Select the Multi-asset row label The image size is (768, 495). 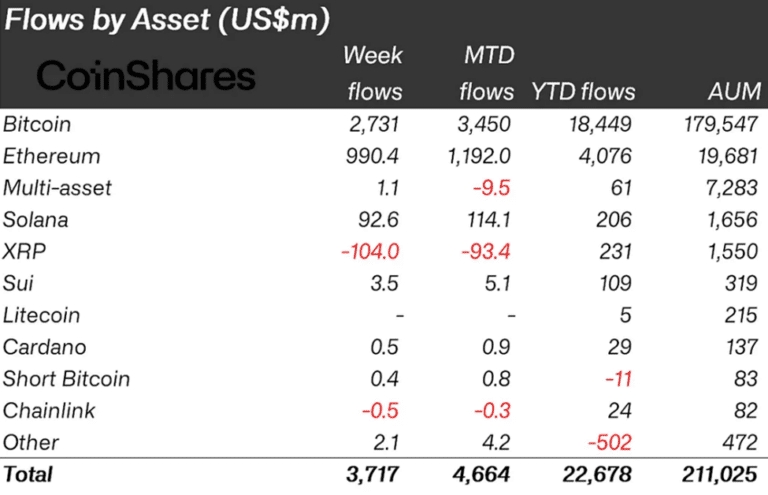[x=57, y=188]
